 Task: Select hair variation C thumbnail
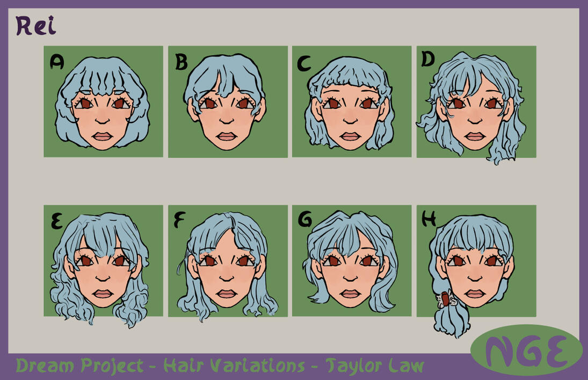pyautogui.click(x=352, y=101)
